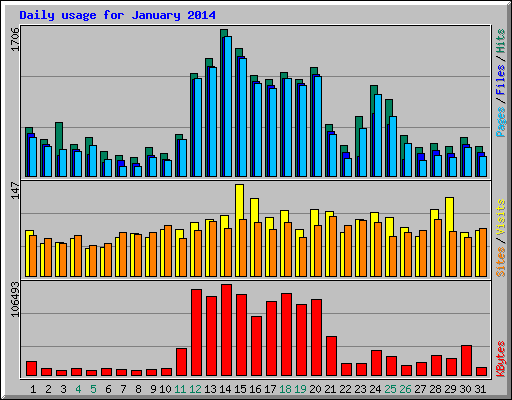The image size is (512, 400).
Task: Click the Hits legend label
Action: 501,41
